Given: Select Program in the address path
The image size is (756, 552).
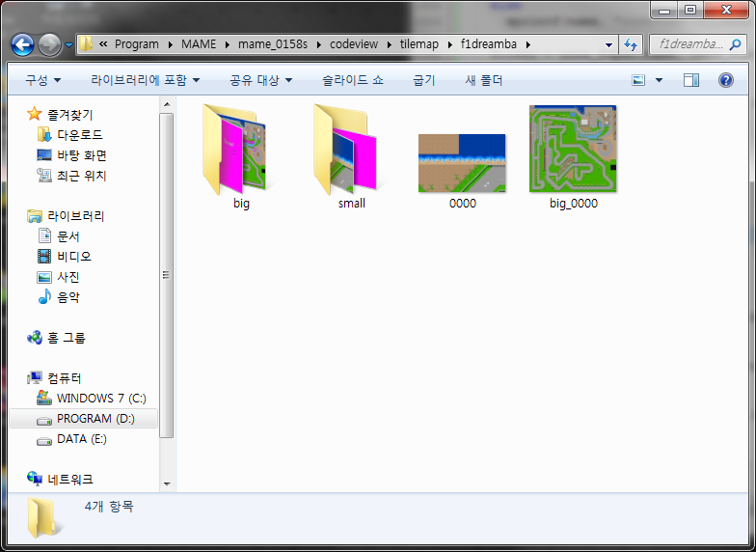Looking at the screenshot, I should pos(137,44).
